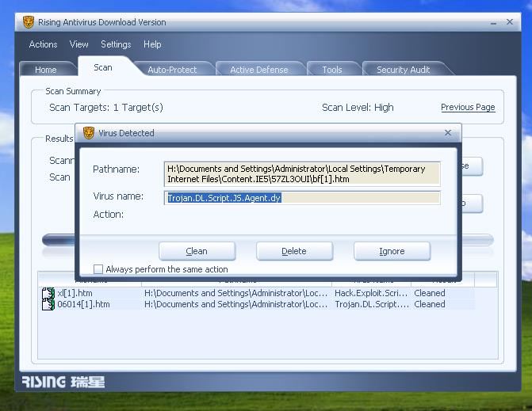Viewport: 532px width, 411px height.
Task: Click the RISING brand logo at bottom
Action: point(63,382)
